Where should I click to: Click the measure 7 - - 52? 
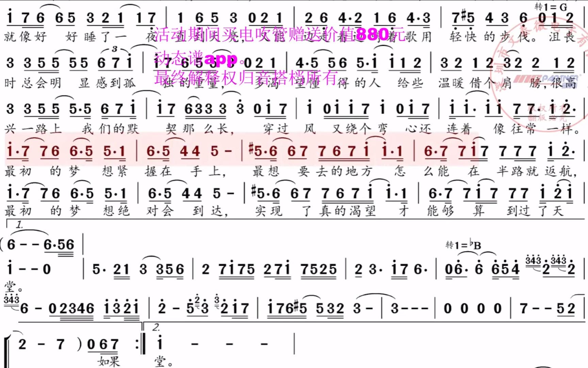pyautogui.click(x=547, y=308)
